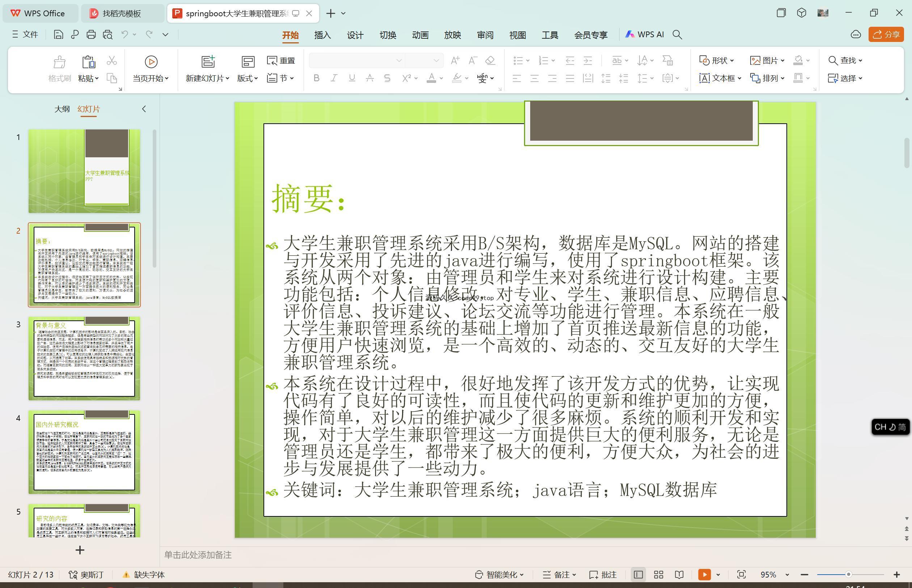Click the Decrease Font Size icon
This screenshot has width=912, height=588.
(473, 60)
